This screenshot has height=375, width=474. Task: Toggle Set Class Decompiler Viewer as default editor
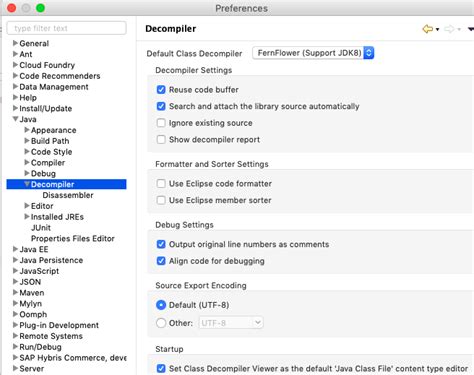pos(161,369)
